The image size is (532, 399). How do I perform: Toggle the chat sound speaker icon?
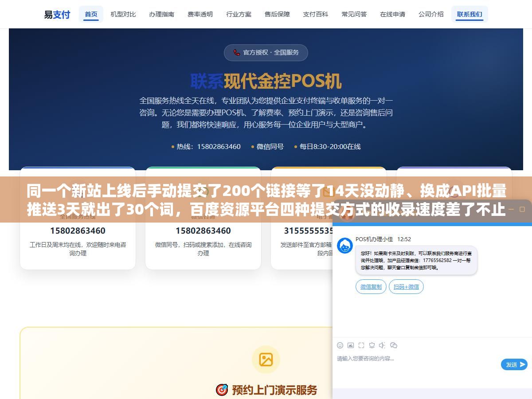(x=383, y=345)
